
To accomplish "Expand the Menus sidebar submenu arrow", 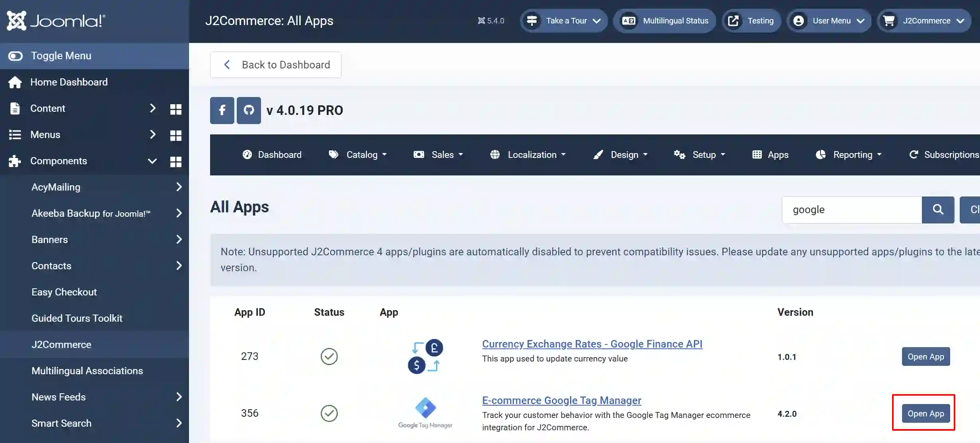I will click(152, 134).
